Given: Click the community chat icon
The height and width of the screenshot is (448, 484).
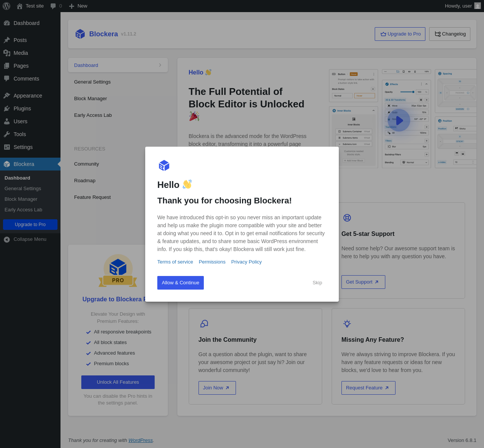Looking at the screenshot, I should click(204, 324).
